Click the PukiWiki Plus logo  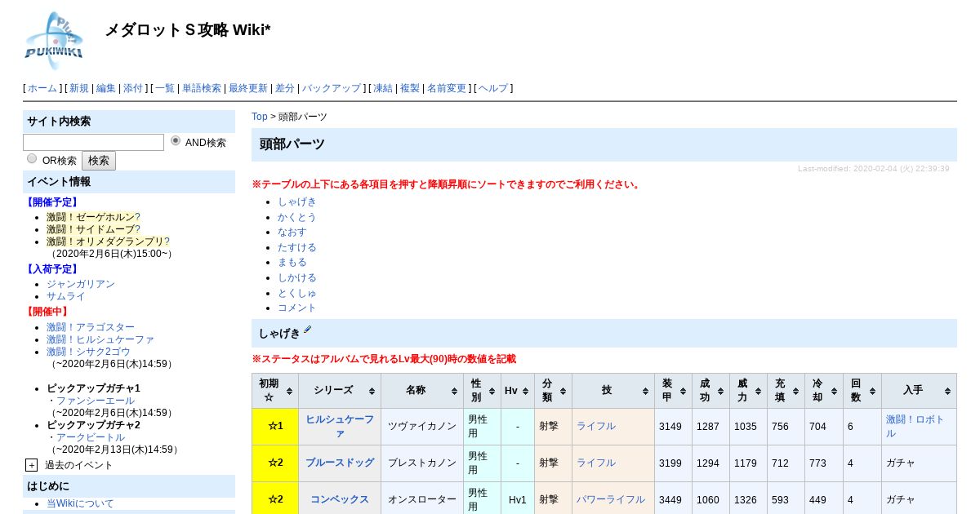55,40
